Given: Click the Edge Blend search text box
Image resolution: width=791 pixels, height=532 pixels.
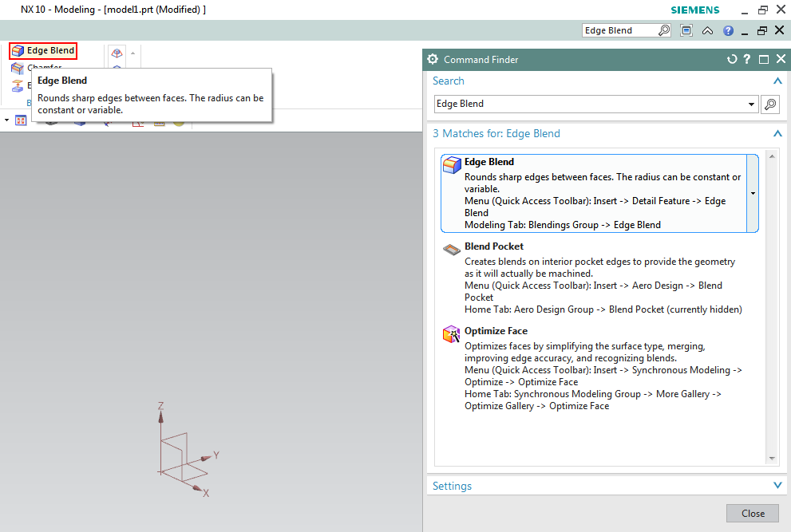Looking at the screenshot, I should 590,104.
